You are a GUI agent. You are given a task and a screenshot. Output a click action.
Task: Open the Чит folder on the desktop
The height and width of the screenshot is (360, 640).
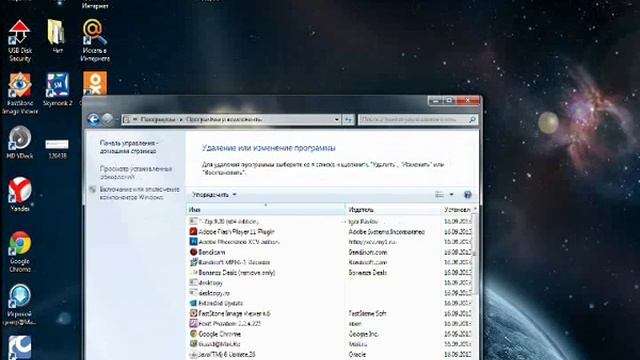57,36
